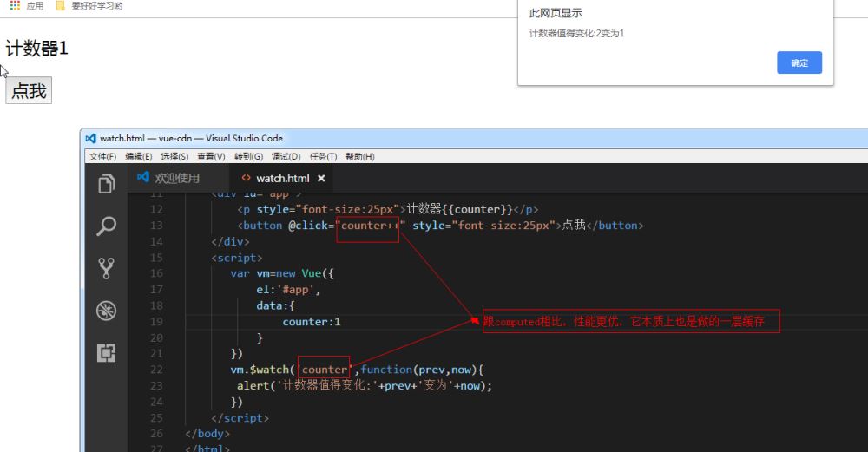The image size is (868, 452).
Task: Click line number 19 in the gutter
Action: pyautogui.click(x=156, y=322)
